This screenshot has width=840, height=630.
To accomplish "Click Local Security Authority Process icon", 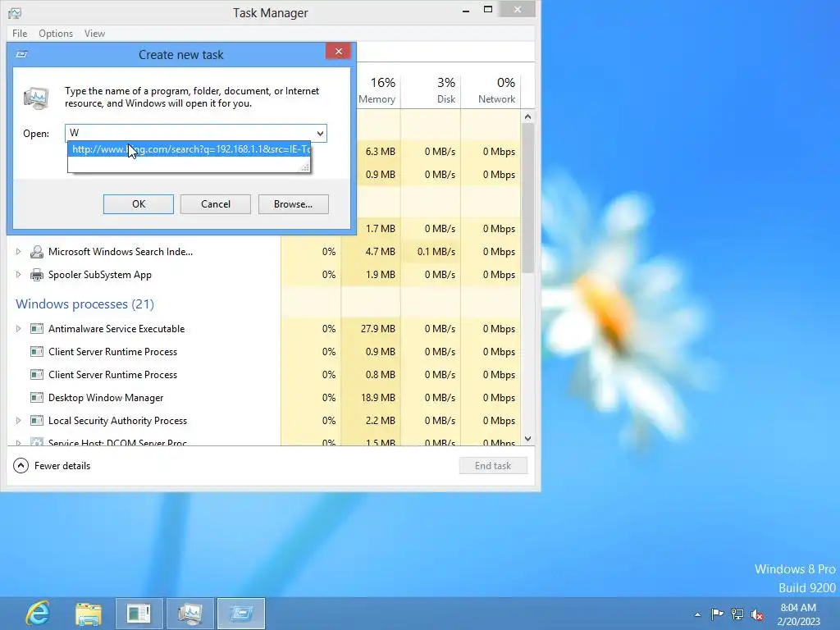I will pos(36,421).
